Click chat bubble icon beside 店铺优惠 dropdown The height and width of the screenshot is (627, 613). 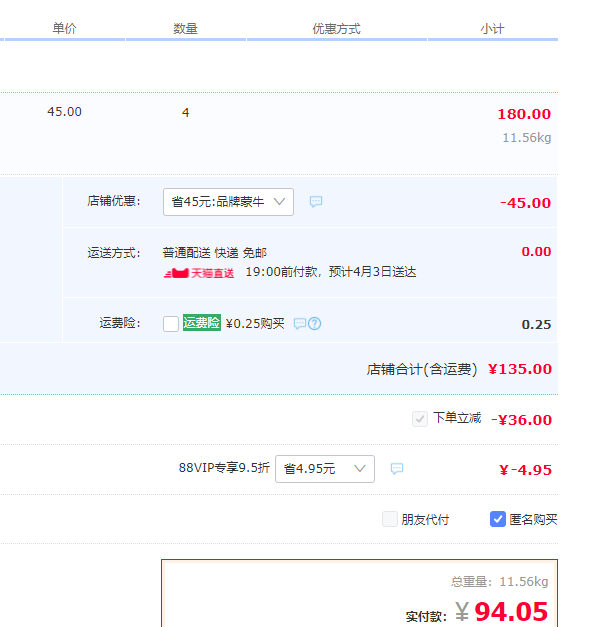pyautogui.click(x=316, y=202)
